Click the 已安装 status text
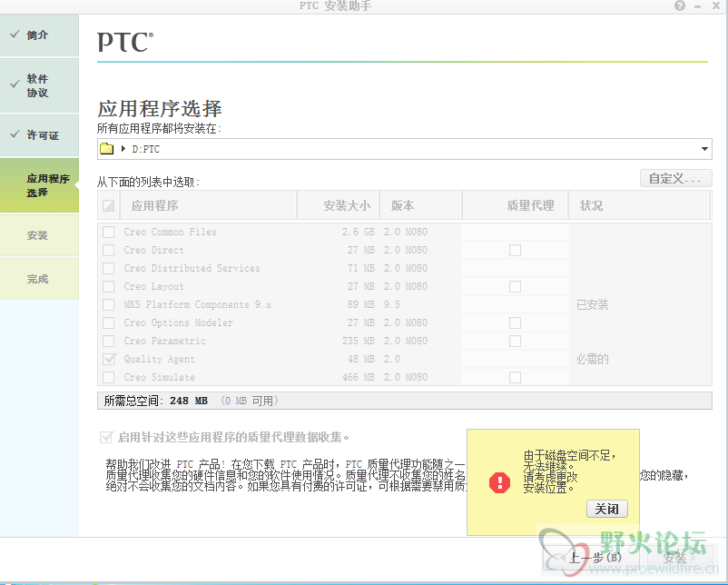This screenshot has width=728, height=585. tap(593, 305)
